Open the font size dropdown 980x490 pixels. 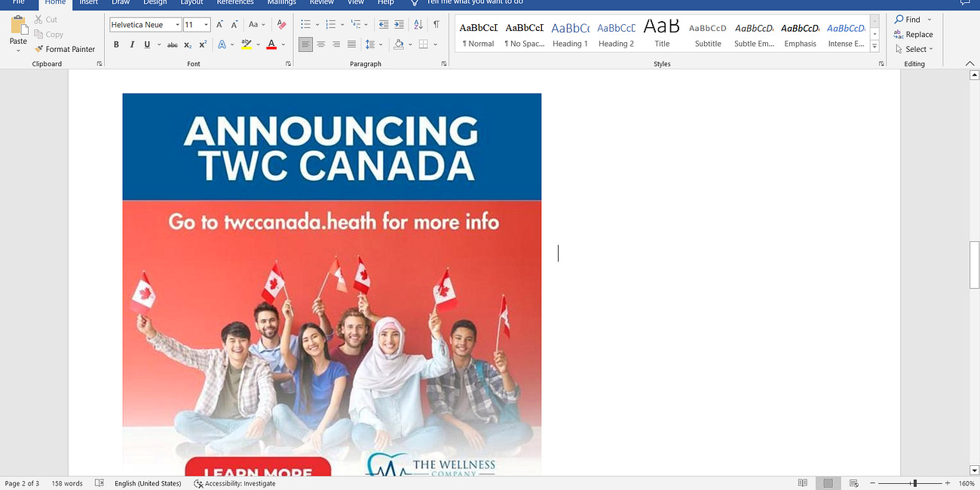coord(206,25)
